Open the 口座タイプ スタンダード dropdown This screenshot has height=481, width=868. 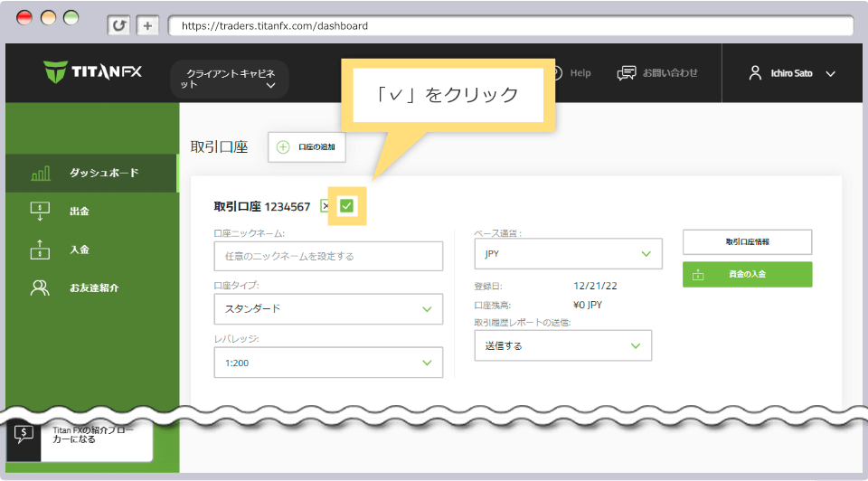(x=328, y=309)
